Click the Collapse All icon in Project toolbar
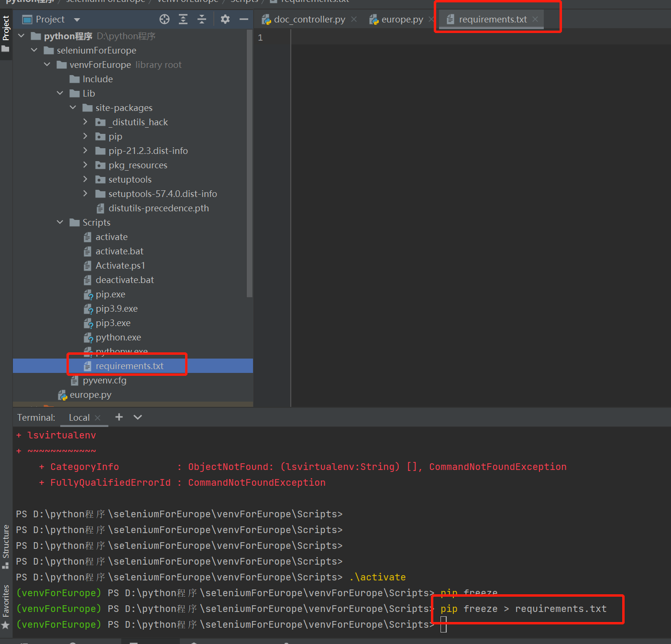The image size is (671, 644). pyautogui.click(x=202, y=19)
